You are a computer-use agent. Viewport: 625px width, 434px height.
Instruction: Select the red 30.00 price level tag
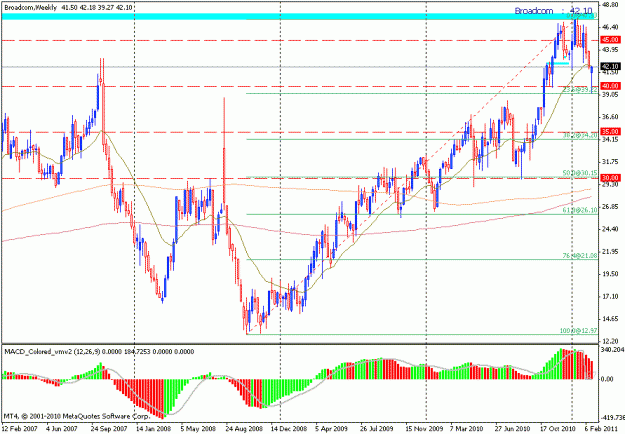click(x=611, y=178)
